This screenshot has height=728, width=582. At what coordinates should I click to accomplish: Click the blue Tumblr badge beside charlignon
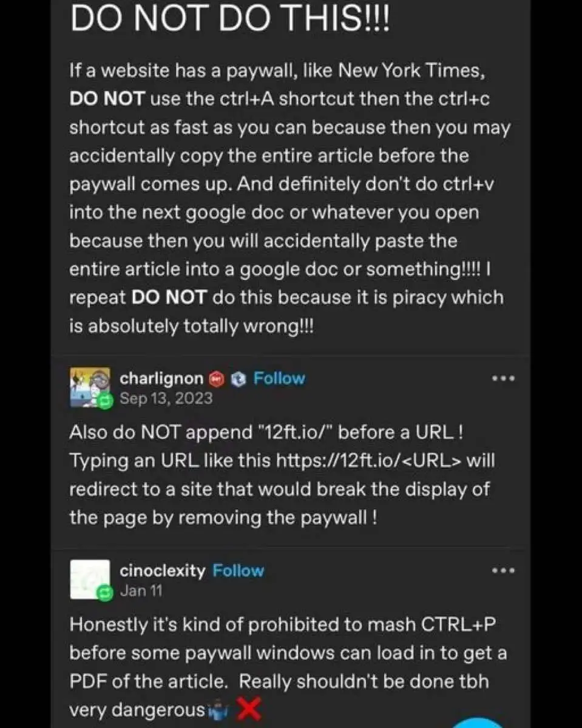click(x=238, y=379)
